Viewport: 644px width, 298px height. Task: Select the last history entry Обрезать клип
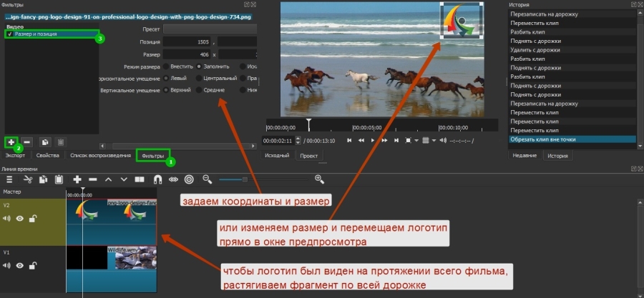coord(571,139)
